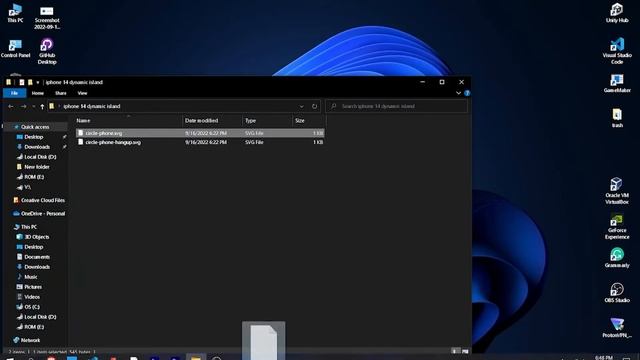Viewport: 640px width, 360px height.
Task: Go back in File Explorer
Action: 11,107
